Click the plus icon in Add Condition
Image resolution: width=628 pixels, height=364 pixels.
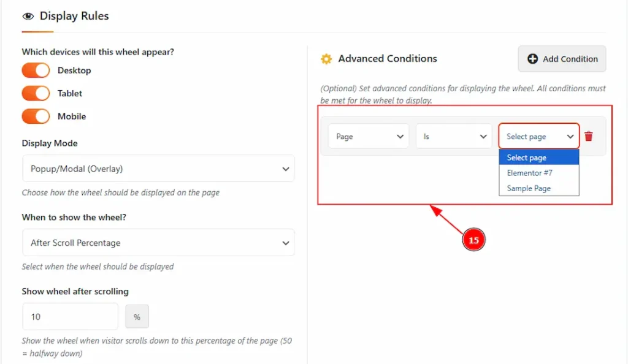(533, 59)
